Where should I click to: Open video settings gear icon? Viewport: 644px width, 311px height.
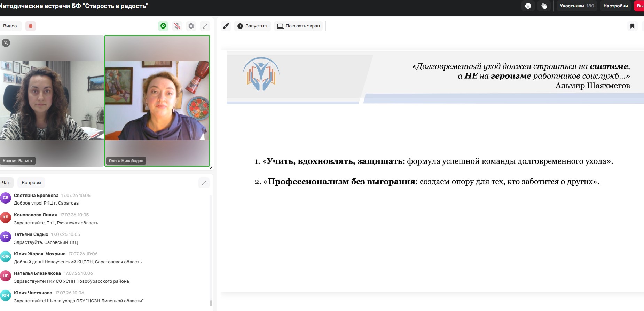(191, 26)
